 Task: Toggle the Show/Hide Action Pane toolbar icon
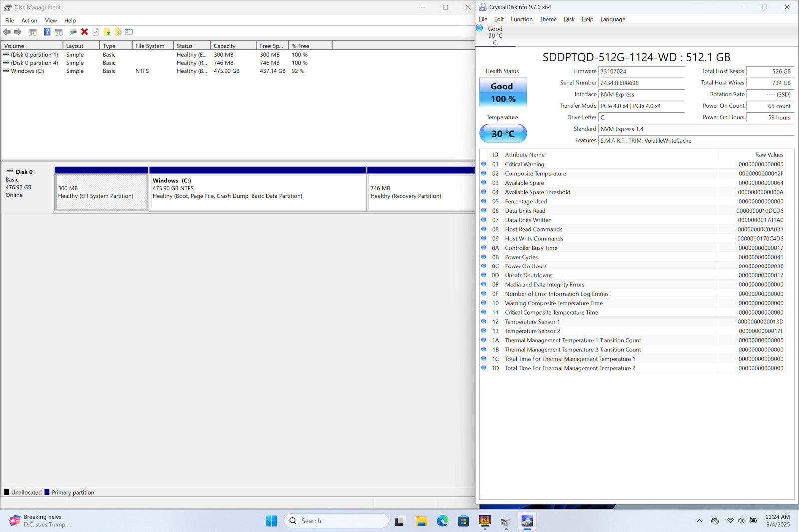coord(58,32)
